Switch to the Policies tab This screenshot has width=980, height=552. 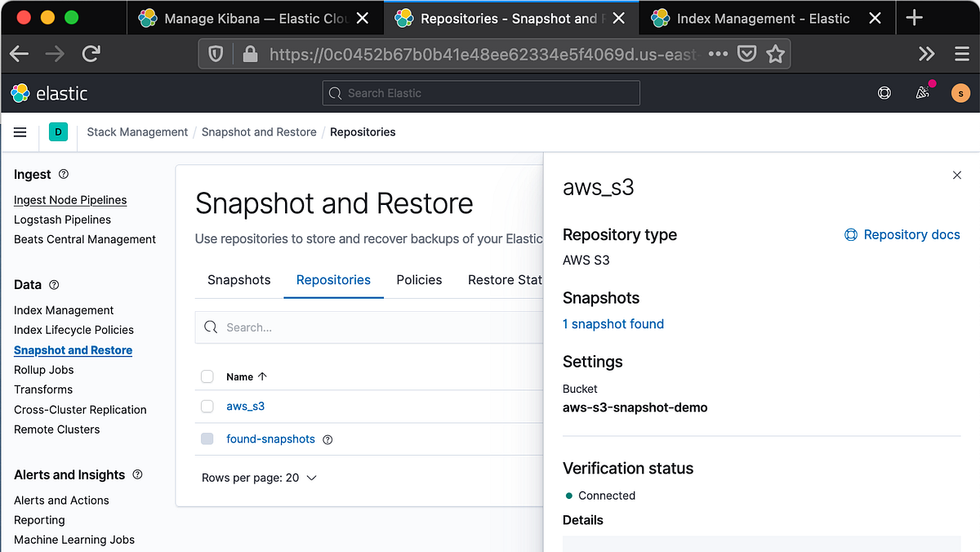pos(419,280)
